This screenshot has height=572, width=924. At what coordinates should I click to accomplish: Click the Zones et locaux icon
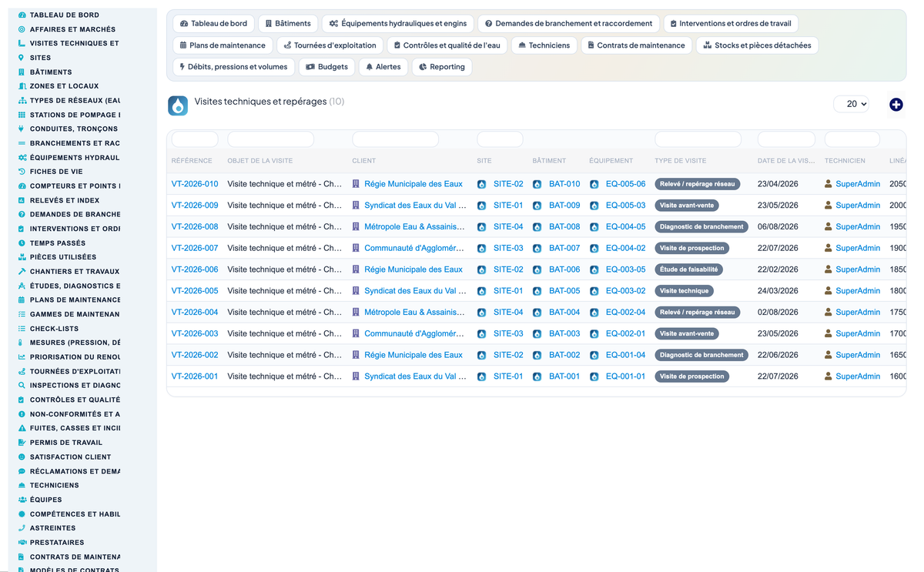pyautogui.click(x=22, y=86)
